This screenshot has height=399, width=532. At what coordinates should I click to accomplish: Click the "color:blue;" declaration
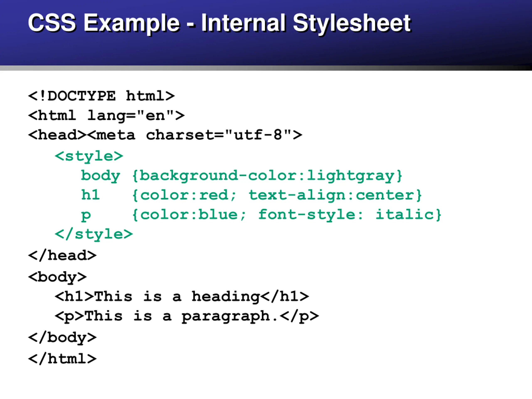193,214
